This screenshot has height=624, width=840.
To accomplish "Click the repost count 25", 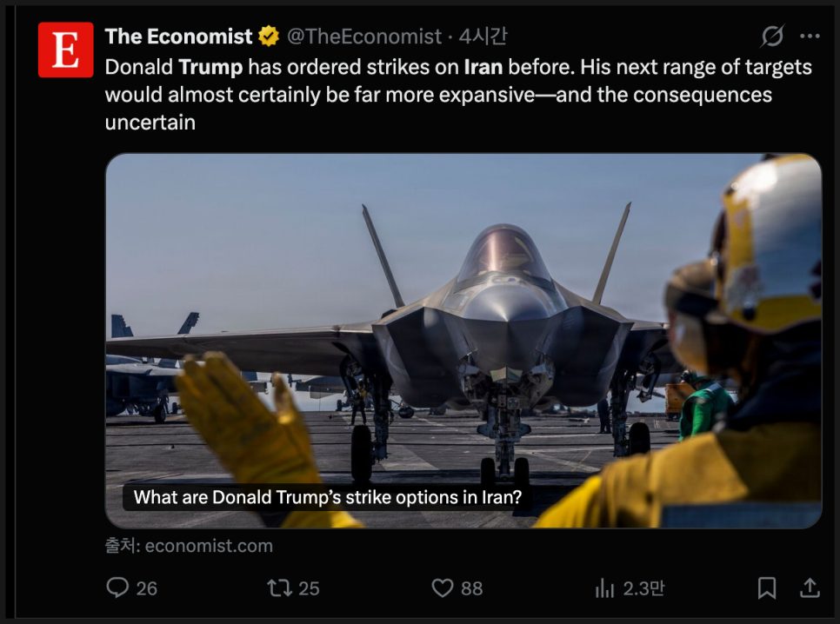I will [309, 588].
